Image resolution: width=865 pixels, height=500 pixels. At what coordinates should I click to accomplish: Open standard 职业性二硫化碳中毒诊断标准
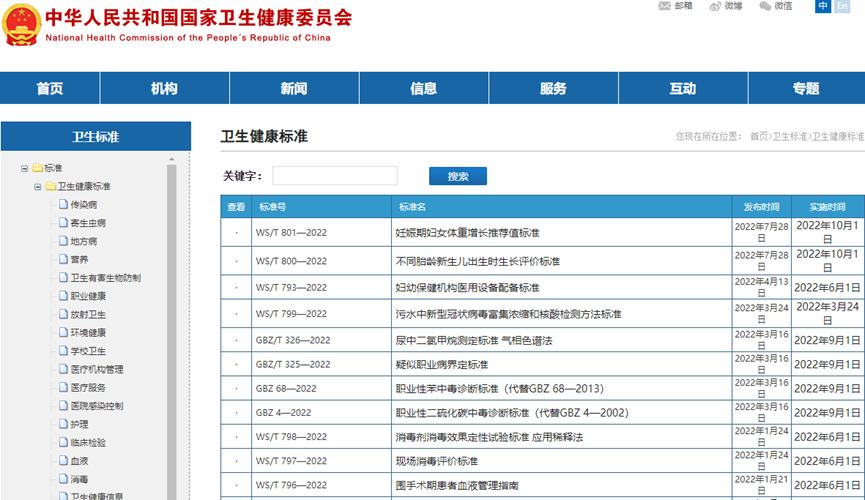(x=512, y=413)
